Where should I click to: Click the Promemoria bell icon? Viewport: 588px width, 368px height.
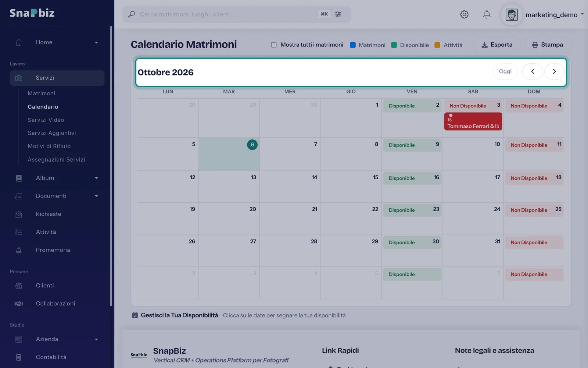point(19,250)
